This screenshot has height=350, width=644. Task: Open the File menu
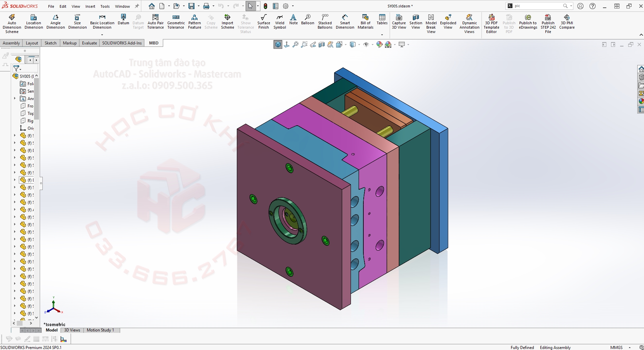click(51, 6)
